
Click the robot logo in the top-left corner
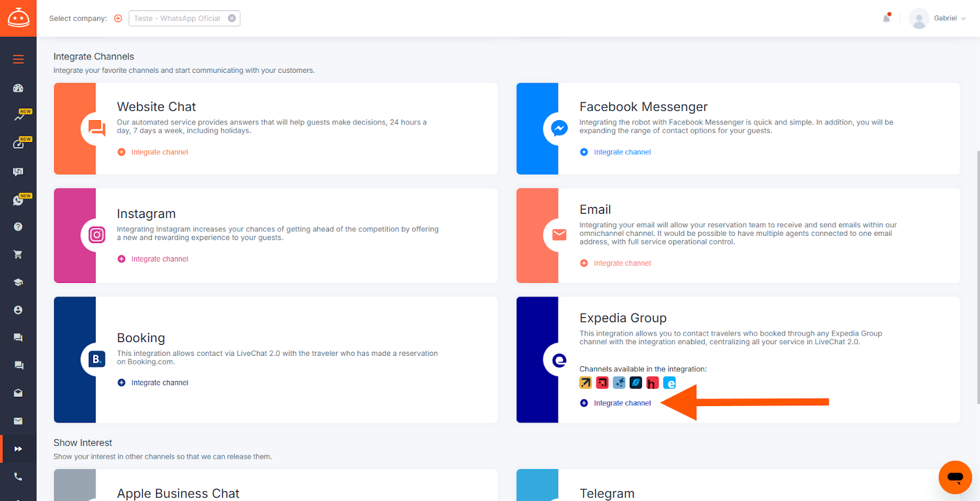18,18
